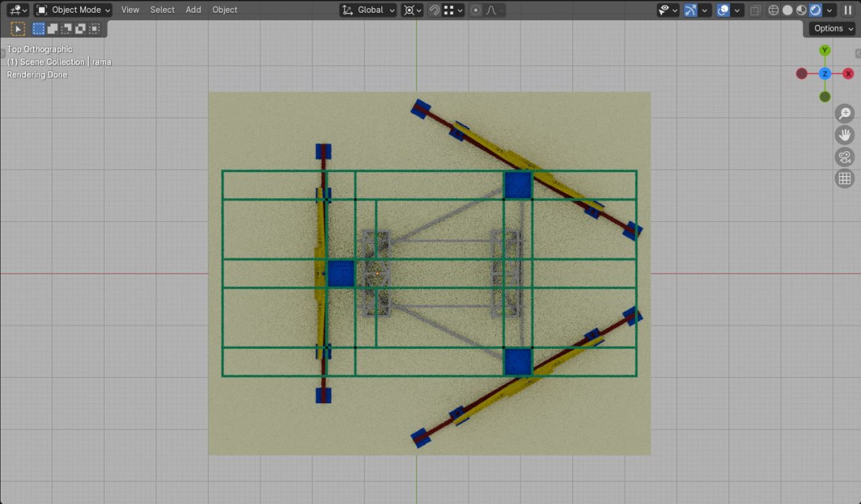This screenshot has width=861, height=504.
Task: Expand the Options dropdown
Action: 831,28
